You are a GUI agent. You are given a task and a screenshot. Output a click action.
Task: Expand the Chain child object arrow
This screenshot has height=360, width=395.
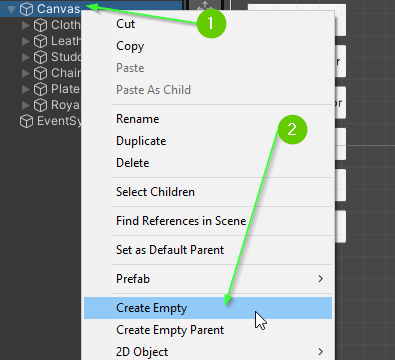(25, 73)
